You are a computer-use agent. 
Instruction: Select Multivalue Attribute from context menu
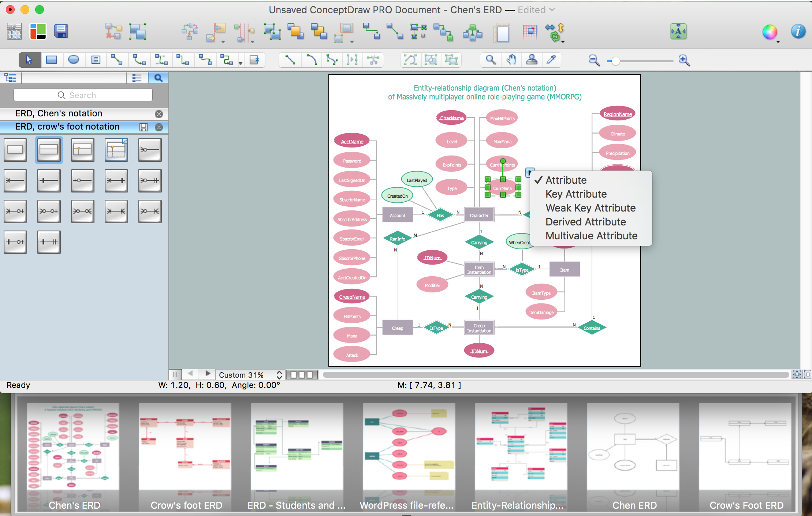(591, 235)
